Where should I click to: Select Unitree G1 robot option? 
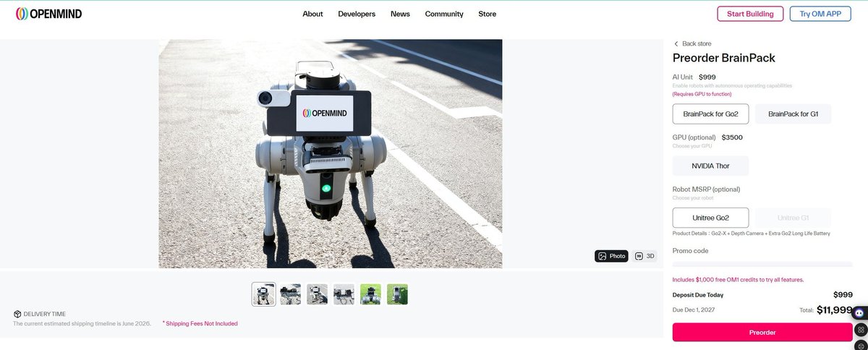pos(793,218)
